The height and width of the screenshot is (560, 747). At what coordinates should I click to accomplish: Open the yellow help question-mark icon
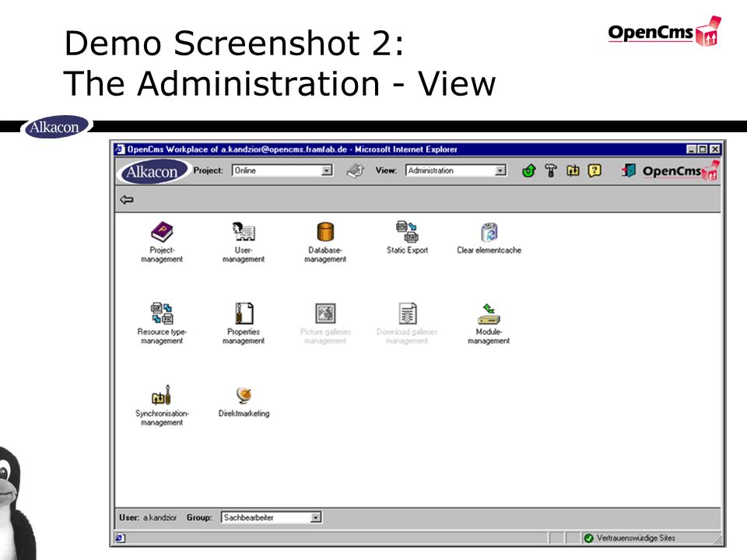pyautogui.click(x=594, y=170)
